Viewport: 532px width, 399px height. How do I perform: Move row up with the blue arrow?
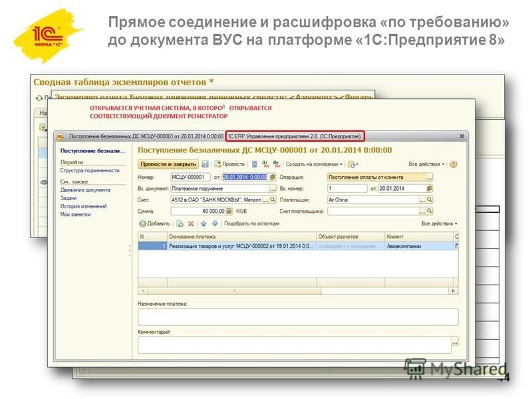[203, 223]
